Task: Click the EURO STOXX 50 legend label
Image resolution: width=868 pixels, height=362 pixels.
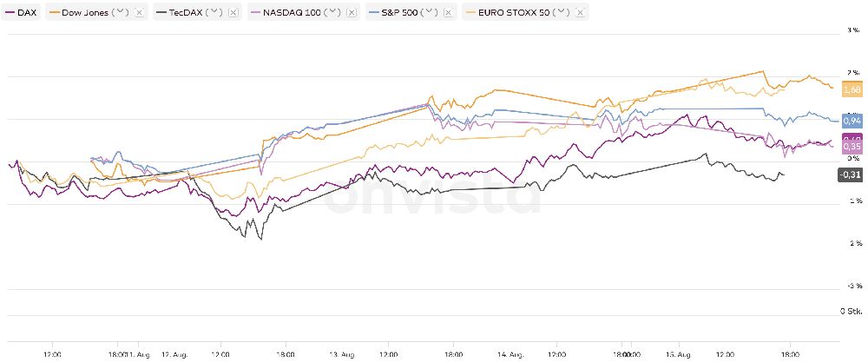Action: pyautogui.click(x=514, y=13)
